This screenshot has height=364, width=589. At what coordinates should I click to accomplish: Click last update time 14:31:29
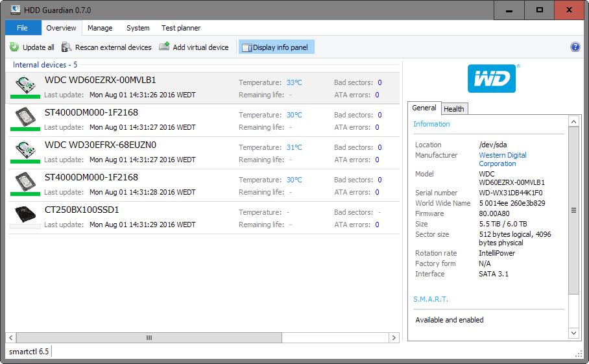pos(142,224)
